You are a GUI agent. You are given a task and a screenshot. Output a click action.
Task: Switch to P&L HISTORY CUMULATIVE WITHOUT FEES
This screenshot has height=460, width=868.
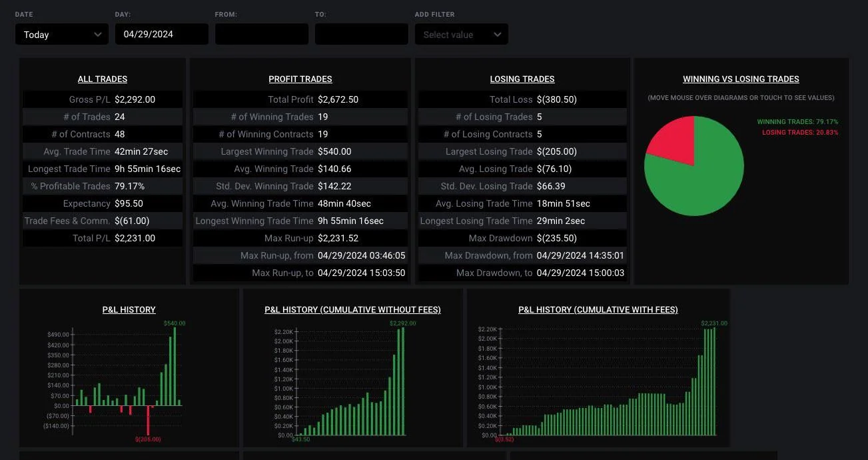pos(352,309)
